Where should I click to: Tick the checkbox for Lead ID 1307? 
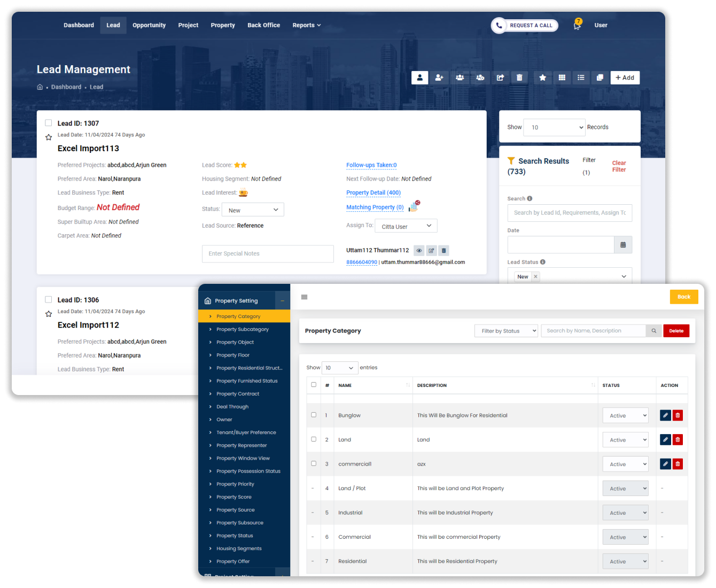point(49,123)
